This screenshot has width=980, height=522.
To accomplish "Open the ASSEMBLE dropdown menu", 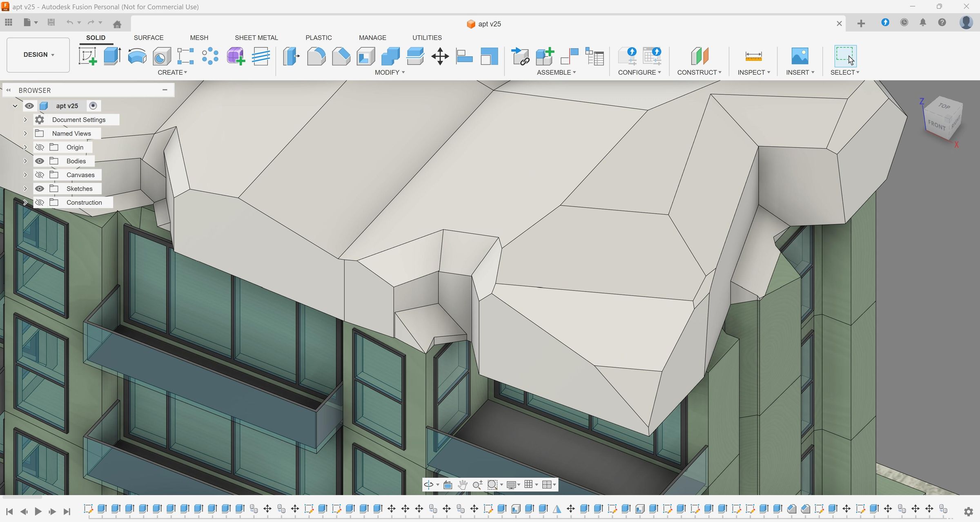I will 556,72.
